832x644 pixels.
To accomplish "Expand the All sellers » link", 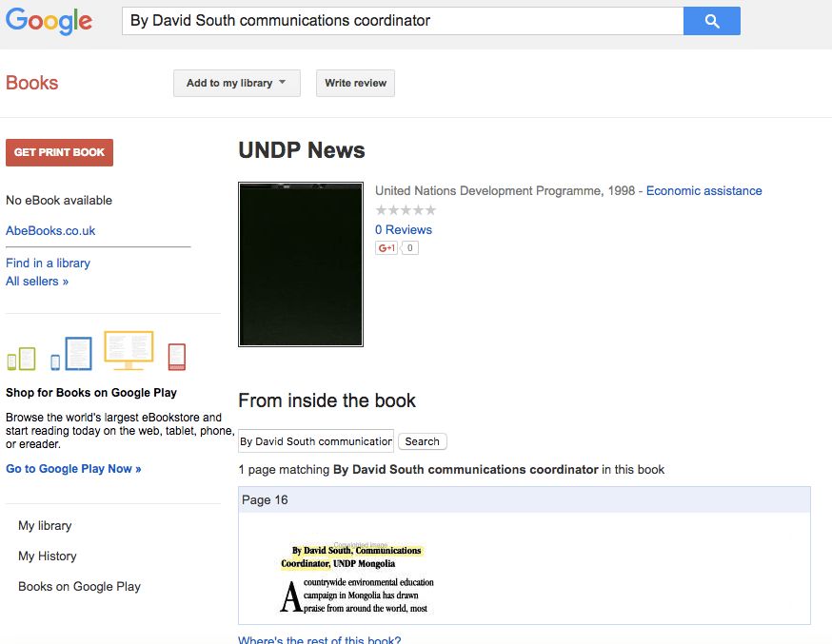I will (37, 281).
